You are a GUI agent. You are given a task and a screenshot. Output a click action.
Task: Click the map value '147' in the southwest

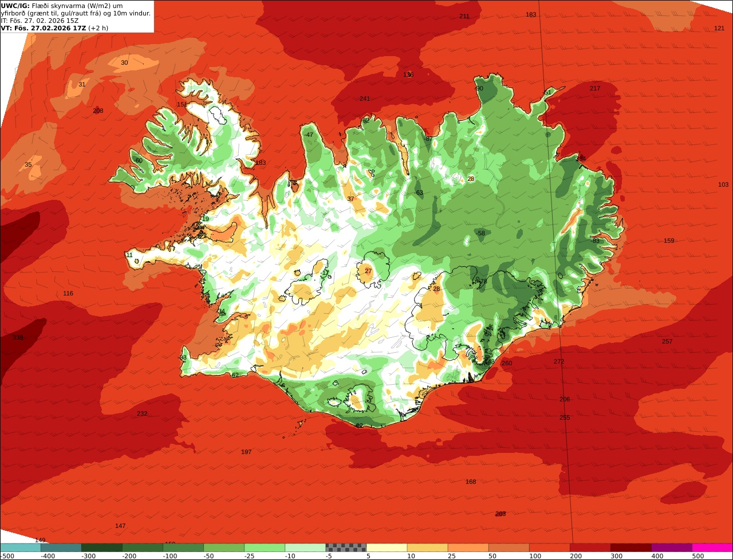click(x=120, y=526)
